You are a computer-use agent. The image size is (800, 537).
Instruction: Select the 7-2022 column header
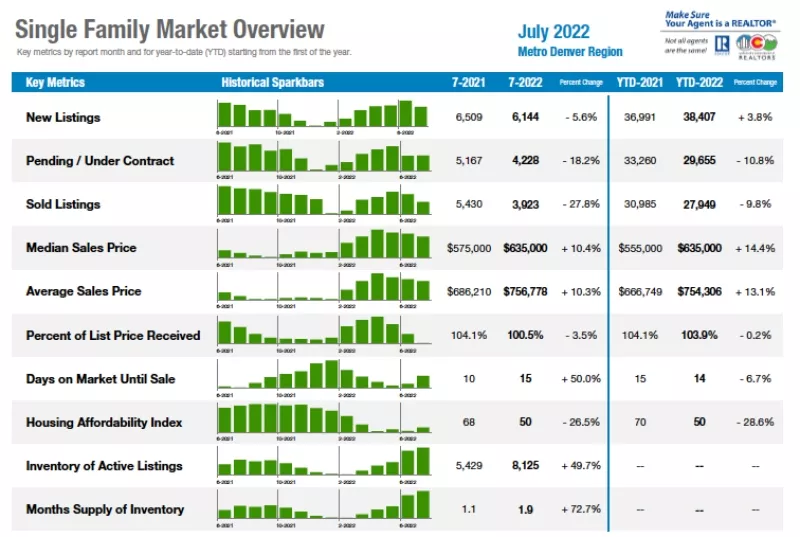click(x=525, y=82)
